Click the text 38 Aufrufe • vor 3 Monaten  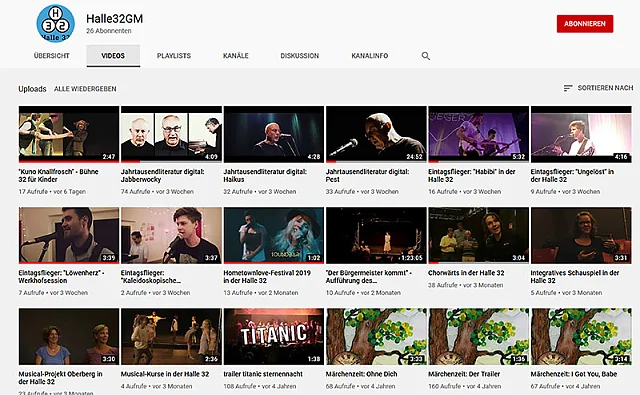coord(466,285)
